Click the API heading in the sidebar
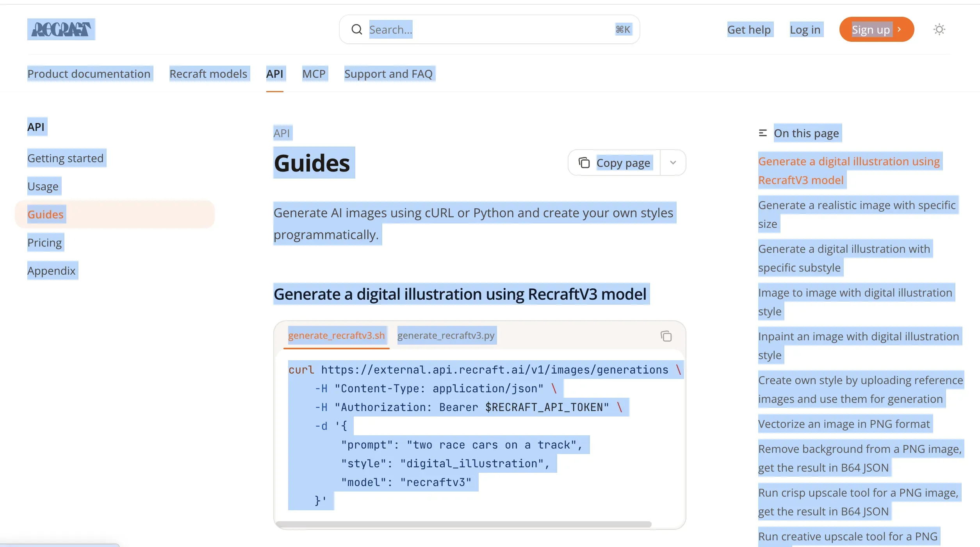980x547 pixels. point(36,127)
